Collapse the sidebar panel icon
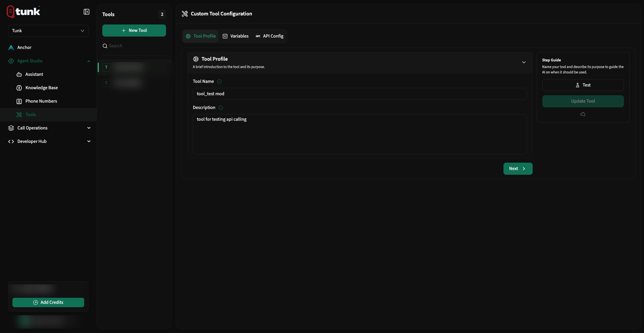The image size is (644, 333). [x=87, y=12]
